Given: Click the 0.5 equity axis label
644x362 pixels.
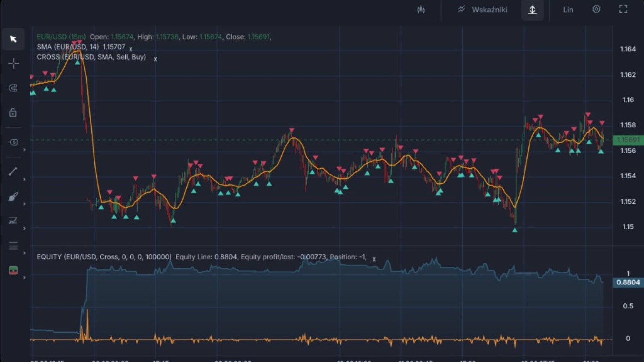Looking at the screenshot, I should (x=628, y=306).
